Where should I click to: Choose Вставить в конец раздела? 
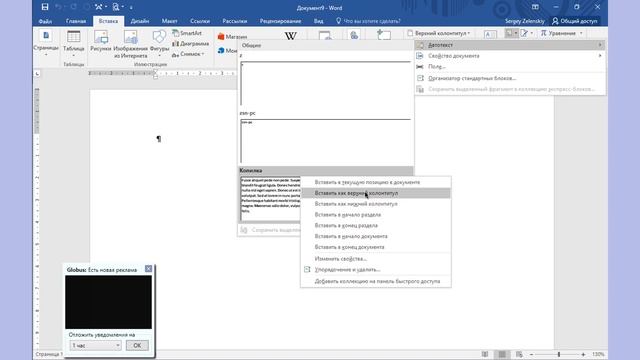376,225
